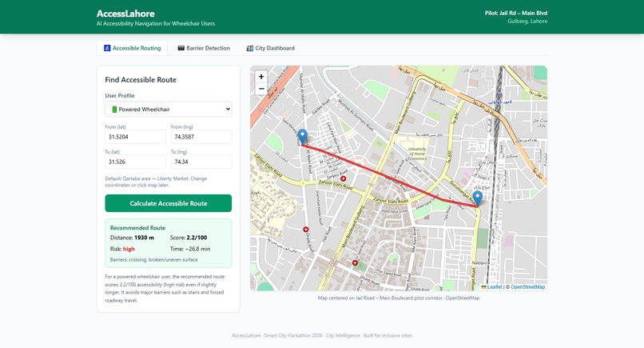This screenshot has height=348, width=644.
Task: Click the red 'high' risk label
Action: pyautogui.click(x=129, y=249)
